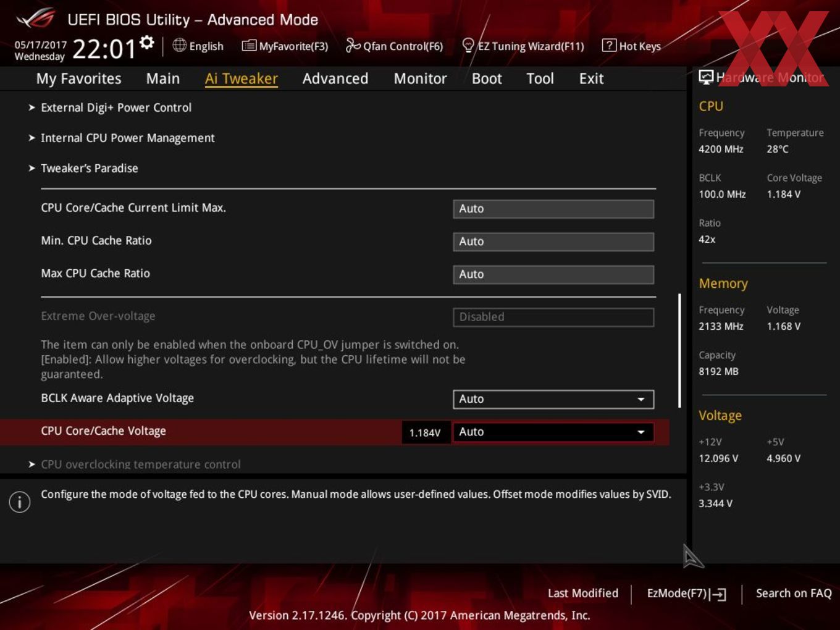Screen dimensions: 840x630
Task: Click the 8192 MB capacity value
Action: click(718, 371)
